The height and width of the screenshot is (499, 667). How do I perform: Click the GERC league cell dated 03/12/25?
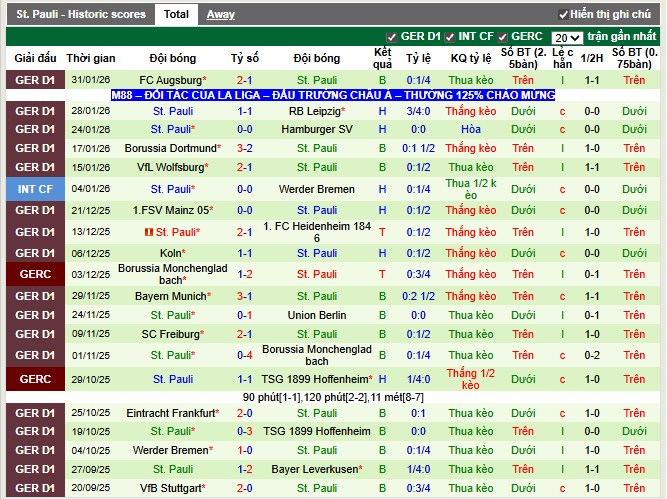pyautogui.click(x=35, y=274)
